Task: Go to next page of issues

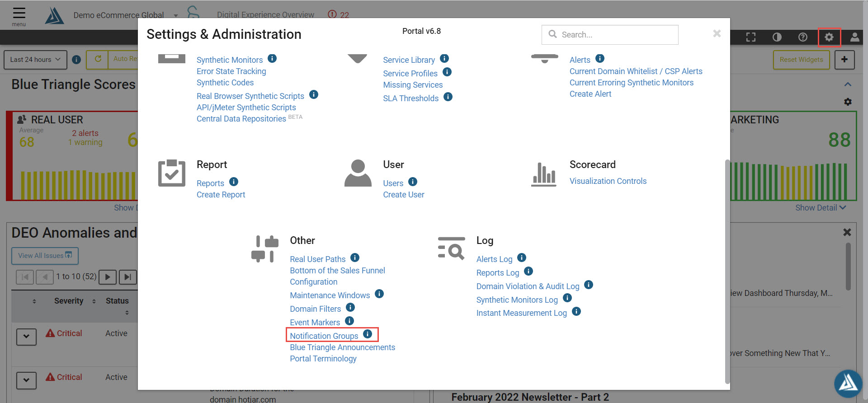Action: pos(108,277)
